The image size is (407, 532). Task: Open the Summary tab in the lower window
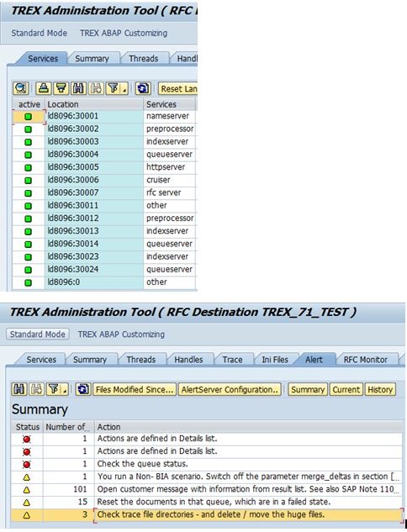pos(90,360)
